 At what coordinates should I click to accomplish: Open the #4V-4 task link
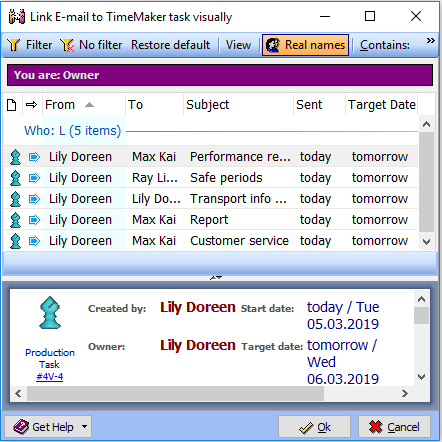tap(50, 377)
